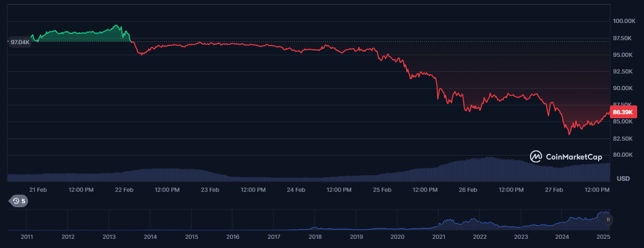Click the 27 Feb date label
The width and height of the screenshot is (644, 248).
(553, 189)
